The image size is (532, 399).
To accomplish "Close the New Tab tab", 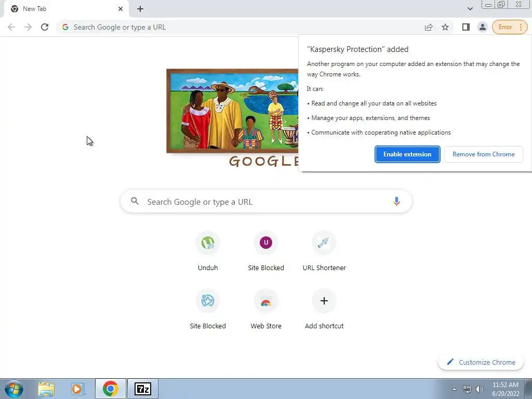I will [121, 9].
